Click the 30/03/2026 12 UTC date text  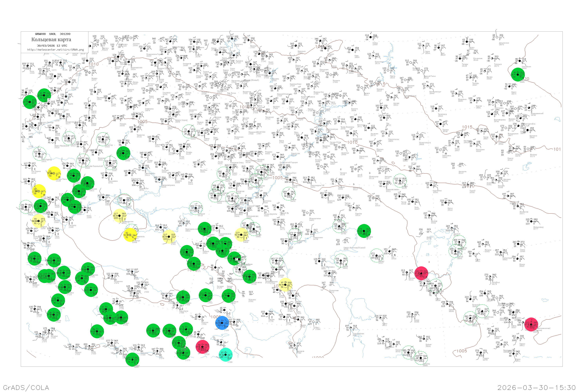[52, 46]
